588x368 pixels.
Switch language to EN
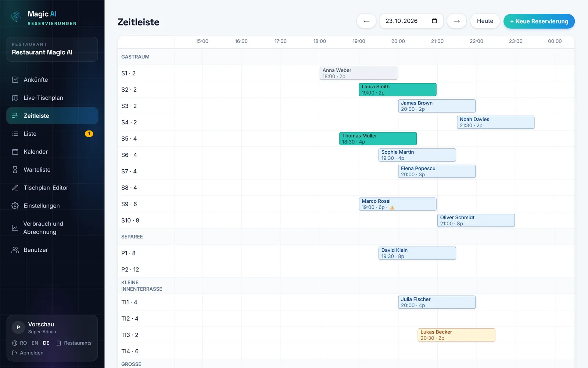[35, 343]
